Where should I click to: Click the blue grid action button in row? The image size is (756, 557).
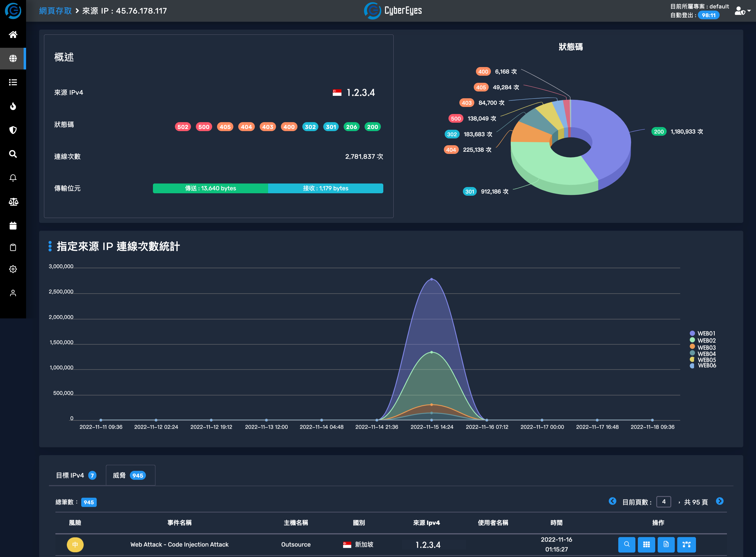646,544
